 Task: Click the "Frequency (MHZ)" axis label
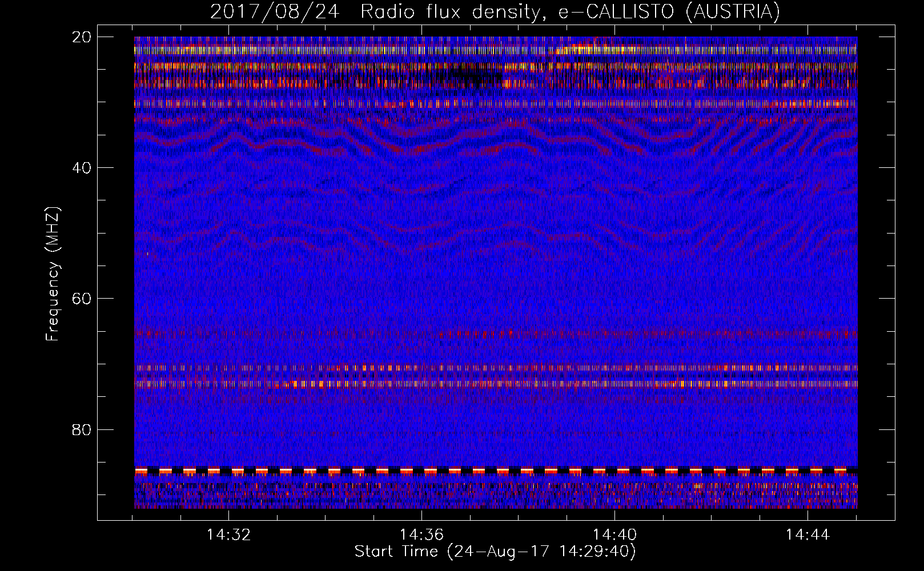(x=53, y=274)
